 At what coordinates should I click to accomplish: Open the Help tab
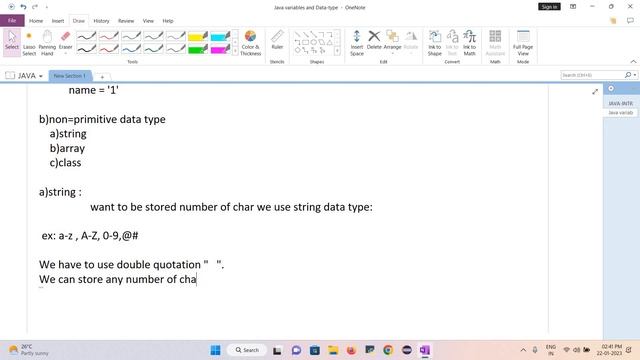(168, 21)
